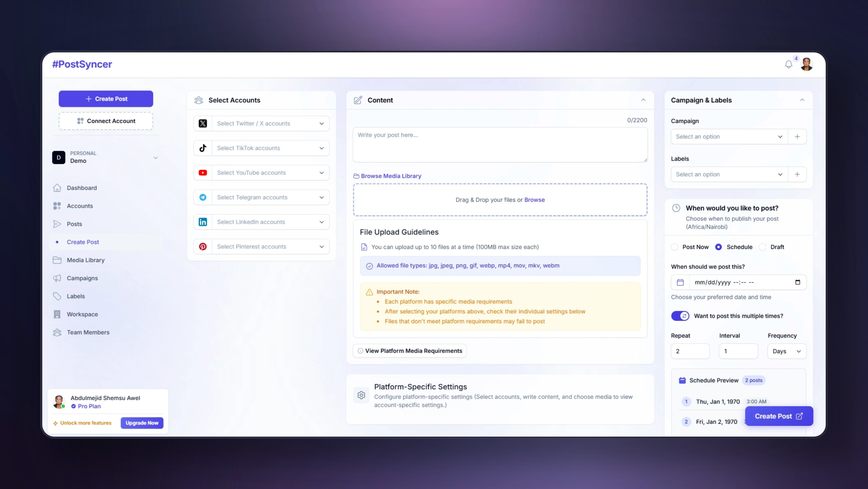This screenshot has width=868, height=489.
Task: Click the Platform-Specific Settings gear icon
Action: [x=361, y=395]
